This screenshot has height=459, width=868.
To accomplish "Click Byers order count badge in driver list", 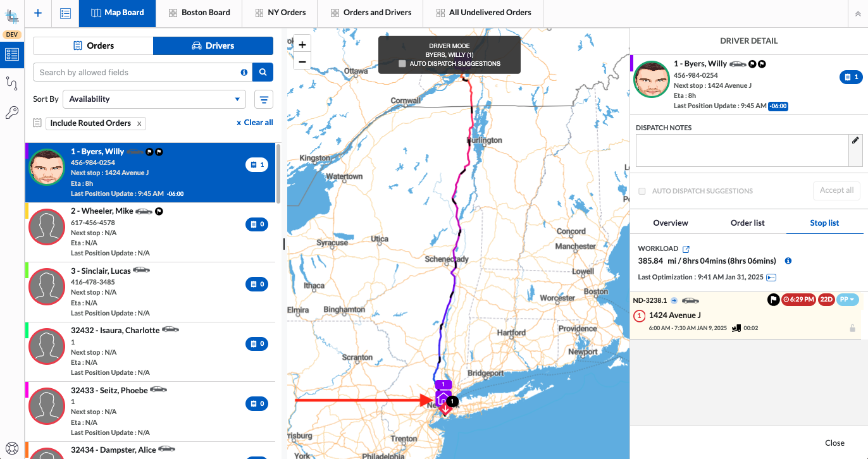I will pos(256,164).
